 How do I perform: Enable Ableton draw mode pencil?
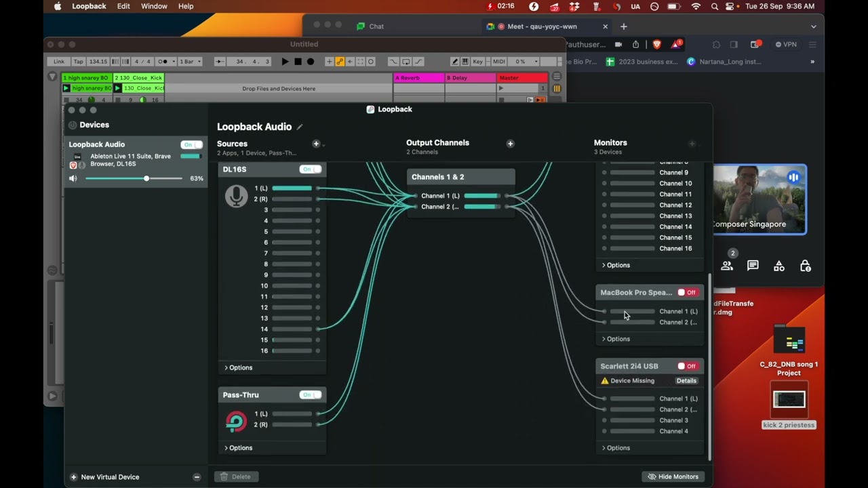455,62
